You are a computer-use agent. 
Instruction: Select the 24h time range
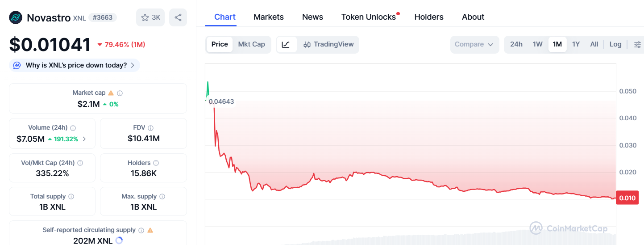pos(516,45)
